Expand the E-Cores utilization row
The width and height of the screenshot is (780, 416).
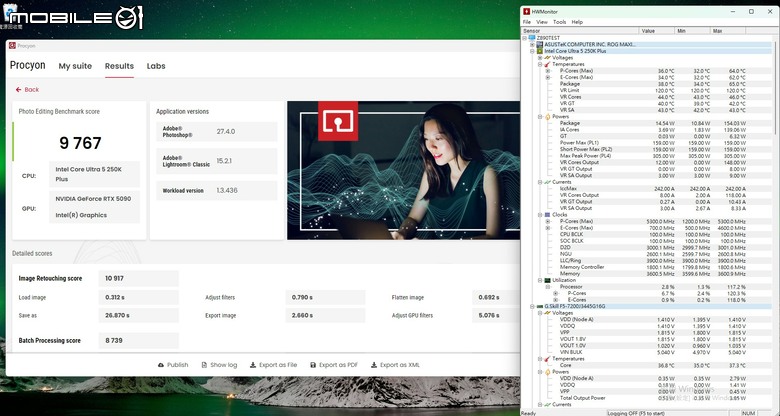click(x=556, y=300)
